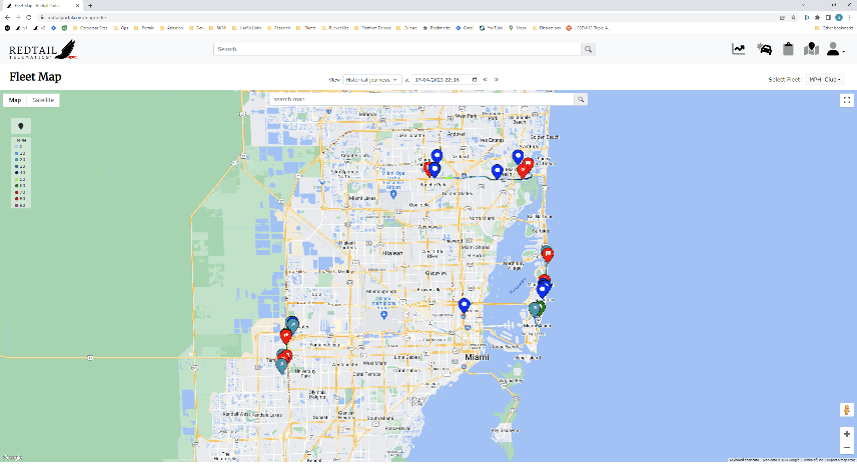Switch map to Satellite view
The image size is (857, 465).
[x=43, y=100]
